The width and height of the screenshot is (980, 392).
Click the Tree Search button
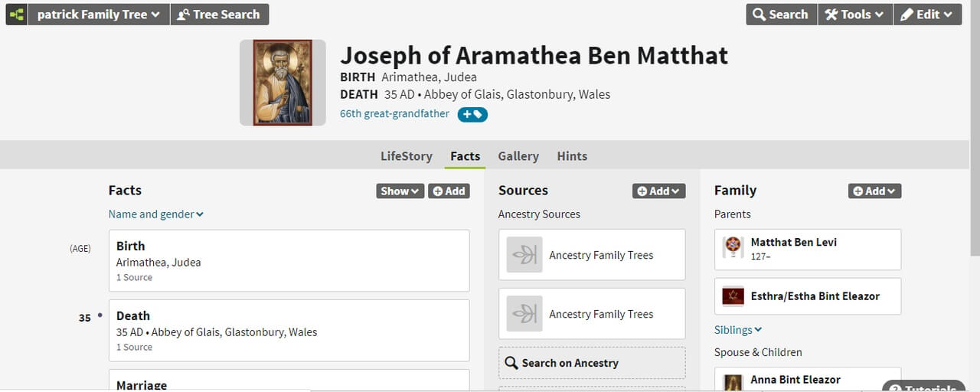[219, 15]
